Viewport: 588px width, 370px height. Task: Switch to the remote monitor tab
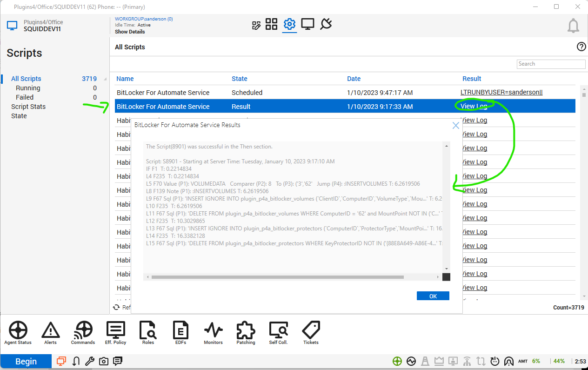307,24
